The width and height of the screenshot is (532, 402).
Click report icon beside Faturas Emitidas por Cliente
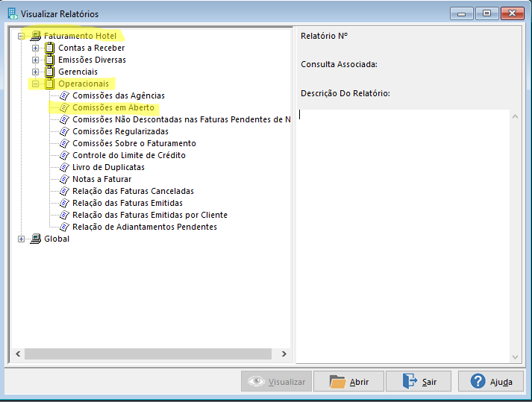[x=64, y=215]
